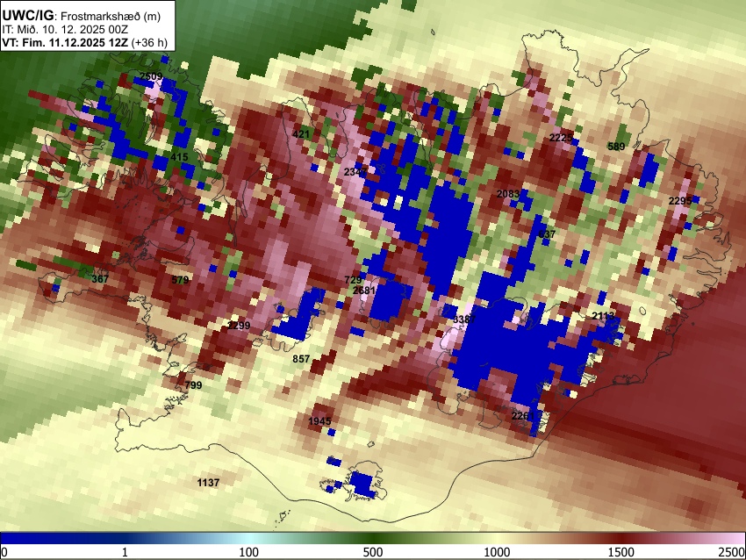Viewport: 746px width, 560px height.
Task: Click the map value 2295
Action: (x=680, y=201)
